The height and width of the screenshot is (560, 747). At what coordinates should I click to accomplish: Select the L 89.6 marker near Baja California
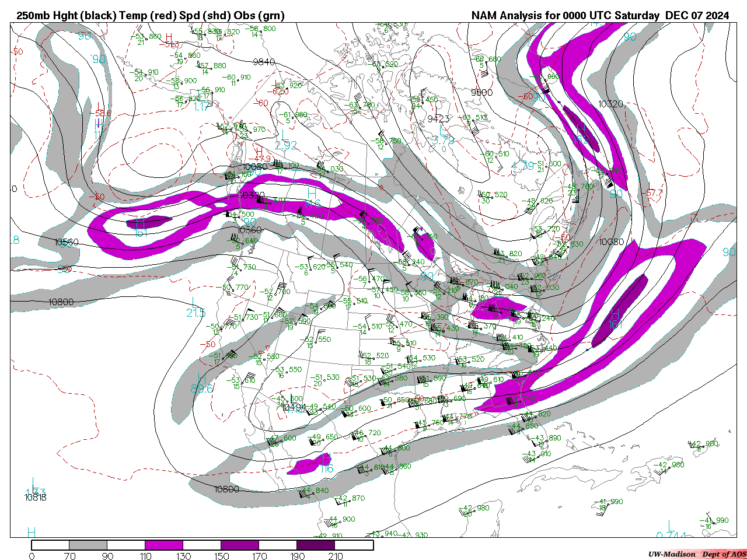[x=201, y=383]
